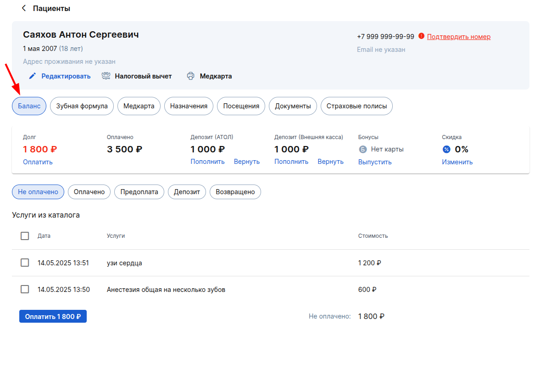Click the Услуги column header
The image size is (540, 392).
[116, 235]
